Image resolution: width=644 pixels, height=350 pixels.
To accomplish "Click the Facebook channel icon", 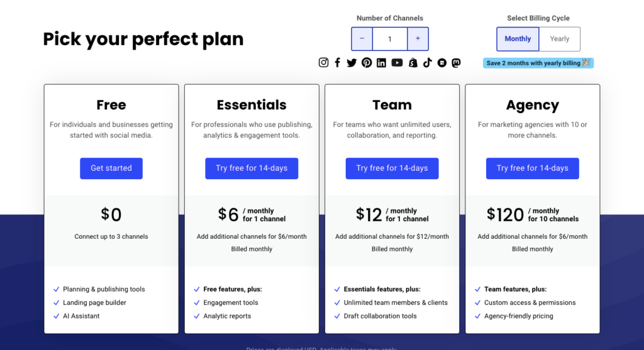I will click(x=338, y=62).
